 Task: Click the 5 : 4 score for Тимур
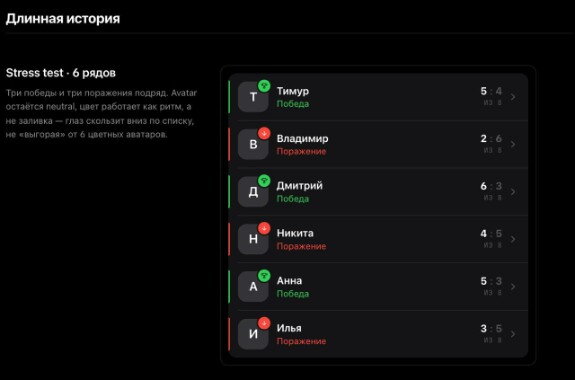(491, 91)
